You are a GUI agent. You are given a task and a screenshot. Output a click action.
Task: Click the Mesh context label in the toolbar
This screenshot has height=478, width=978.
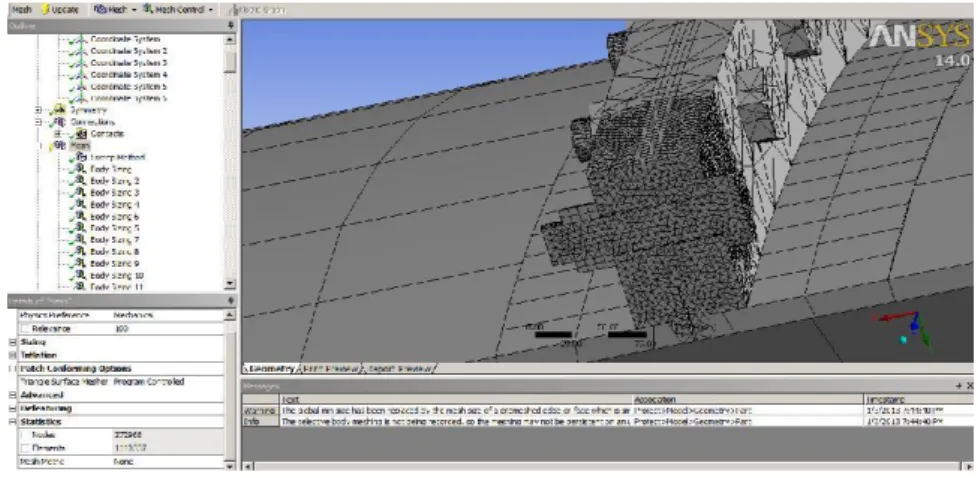(22, 9)
